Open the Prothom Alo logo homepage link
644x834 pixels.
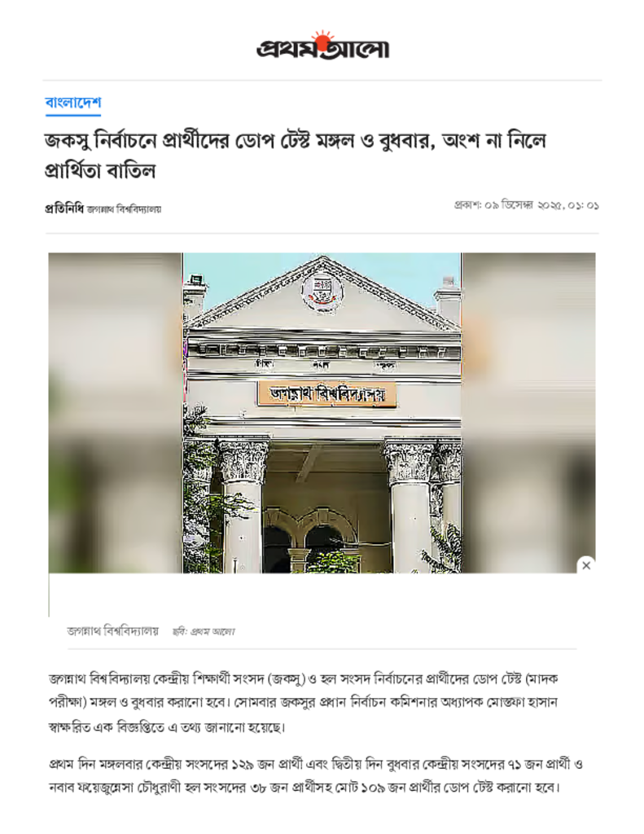tap(322, 46)
